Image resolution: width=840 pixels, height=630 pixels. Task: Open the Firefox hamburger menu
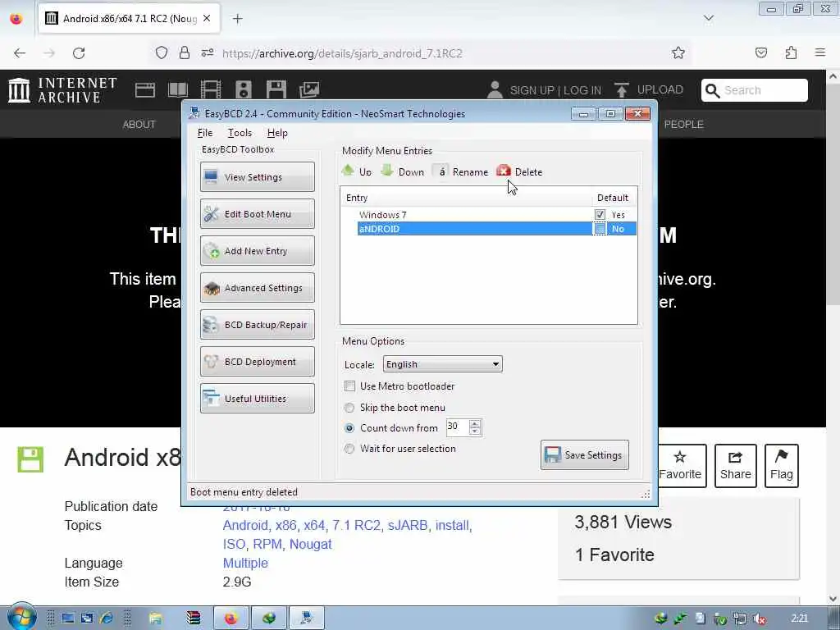tap(820, 52)
